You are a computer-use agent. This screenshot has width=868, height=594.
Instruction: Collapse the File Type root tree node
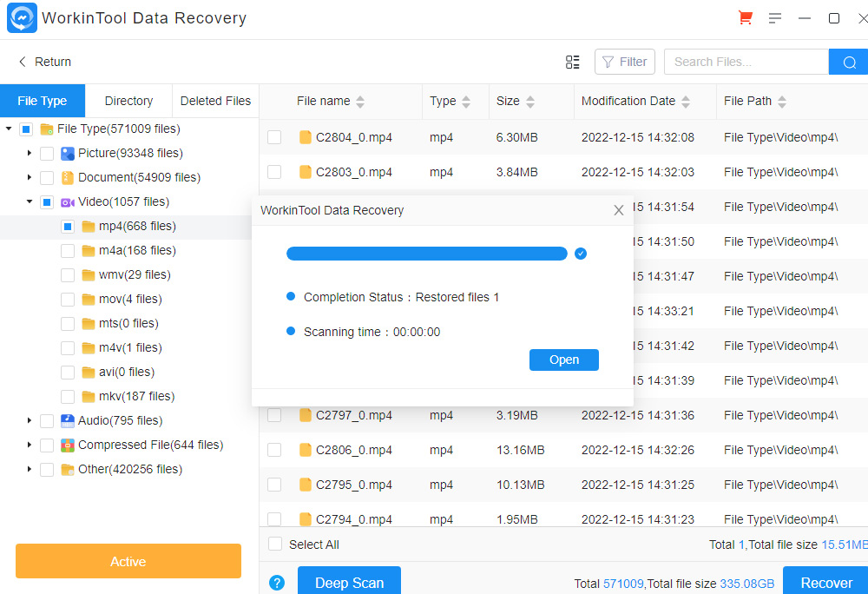[x=9, y=129]
